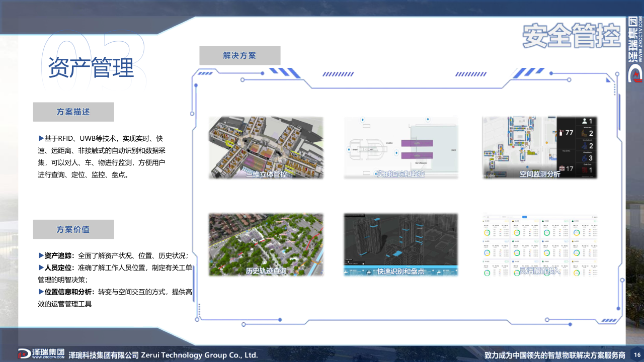Select the 方案价值 heading box
644x362 pixels.
[x=73, y=229]
